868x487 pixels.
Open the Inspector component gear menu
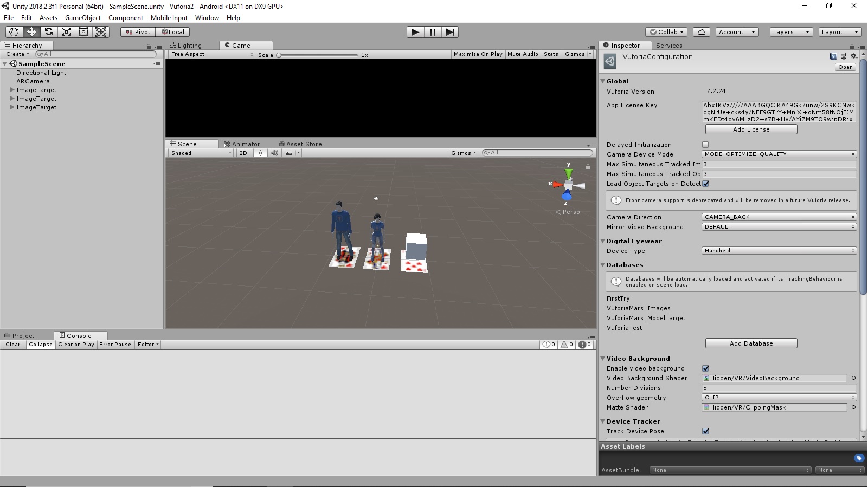tap(854, 56)
